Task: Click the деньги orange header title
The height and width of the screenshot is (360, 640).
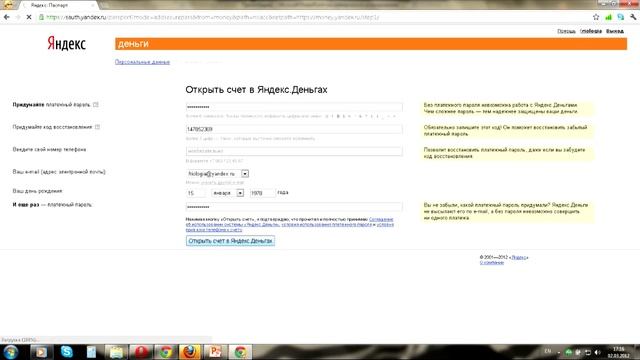Action: tap(133, 44)
